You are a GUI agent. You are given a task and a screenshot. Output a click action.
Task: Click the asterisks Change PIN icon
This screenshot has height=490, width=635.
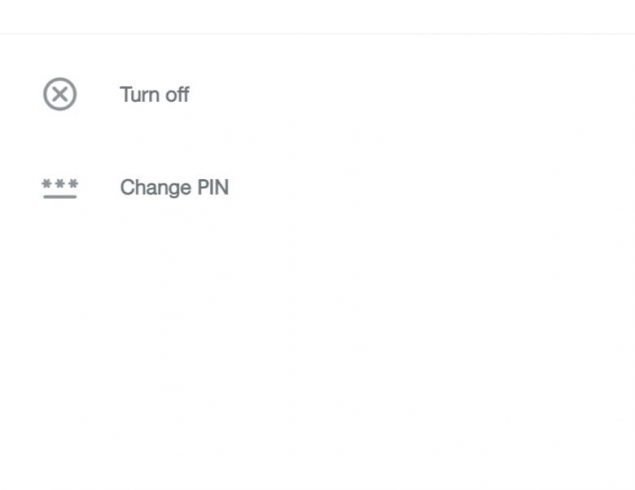[60, 188]
